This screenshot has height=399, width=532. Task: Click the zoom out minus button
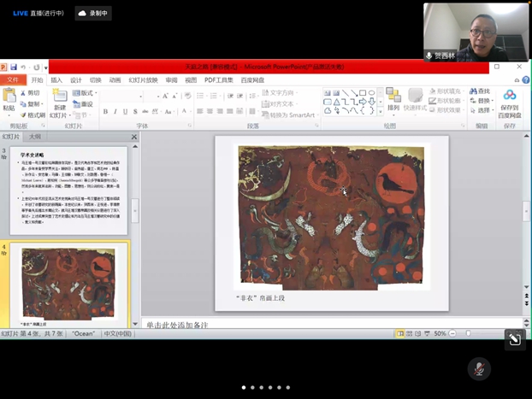tap(452, 333)
